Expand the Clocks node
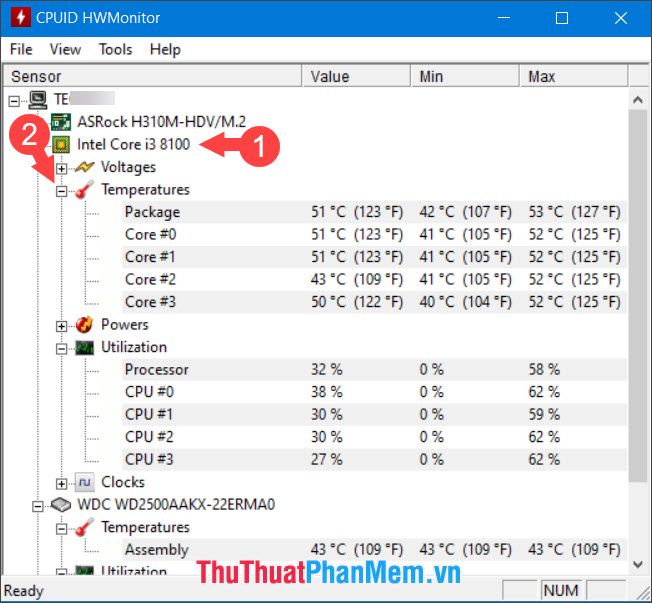 click(x=62, y=484)
